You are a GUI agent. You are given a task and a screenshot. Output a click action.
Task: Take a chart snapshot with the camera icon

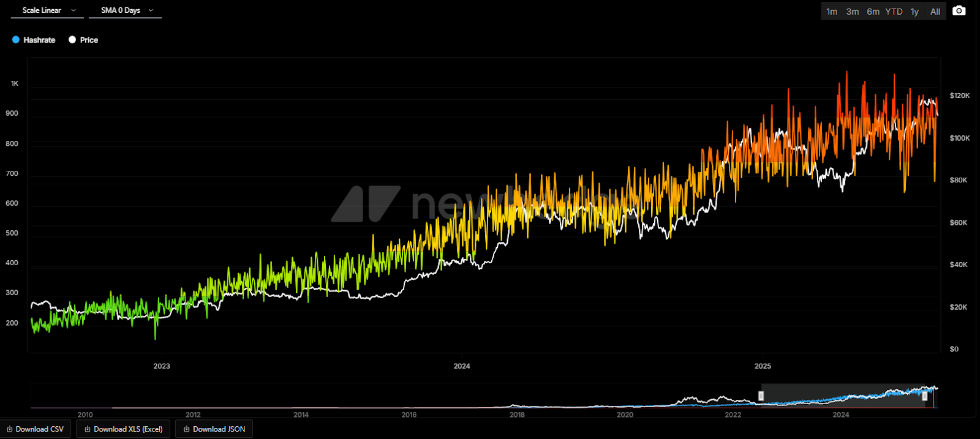click(x=959, y=11)
